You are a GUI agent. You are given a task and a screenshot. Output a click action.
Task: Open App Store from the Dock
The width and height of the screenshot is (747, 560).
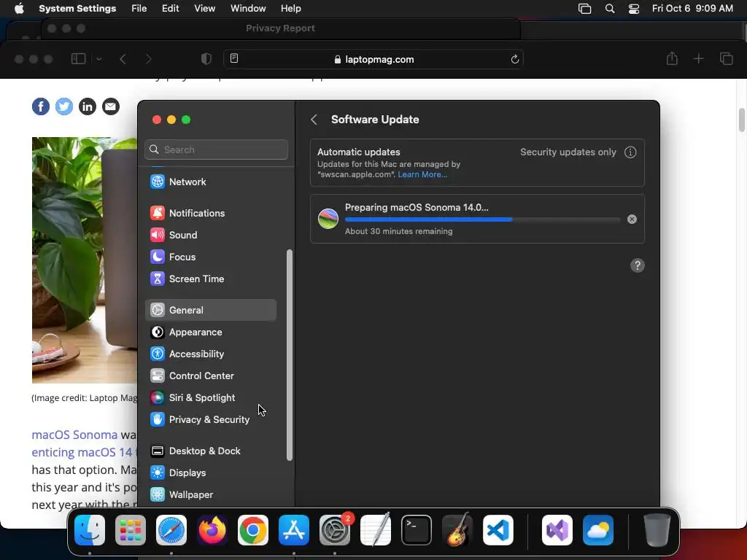[294, 530]
